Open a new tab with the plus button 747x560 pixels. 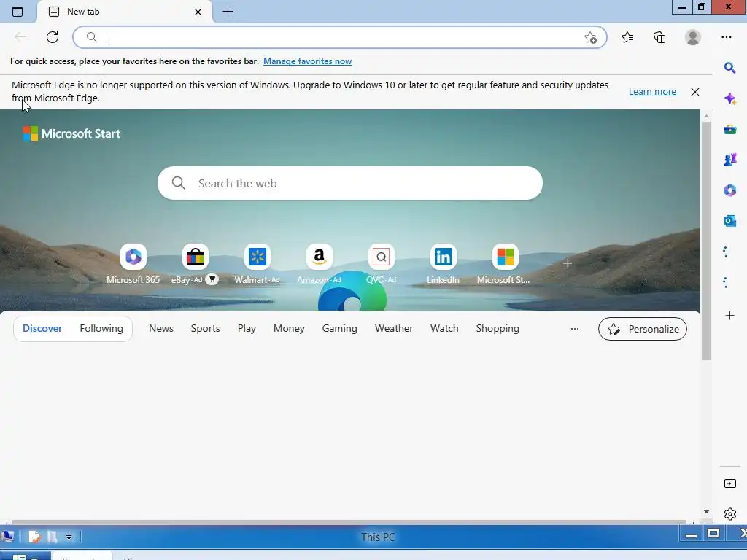(x=228, y=12)
